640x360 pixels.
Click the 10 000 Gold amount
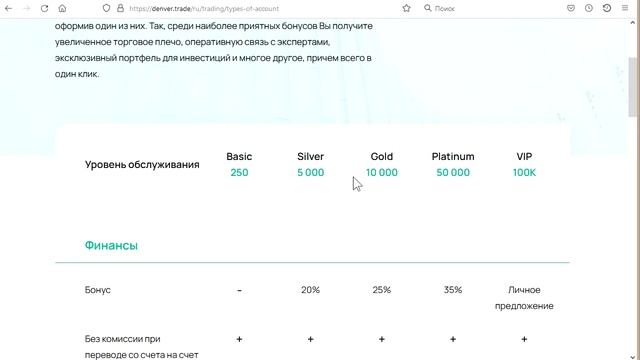click(x=382, y=173)
